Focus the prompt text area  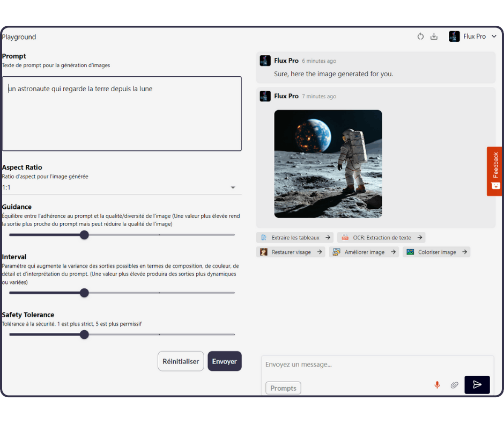(122, 114)
